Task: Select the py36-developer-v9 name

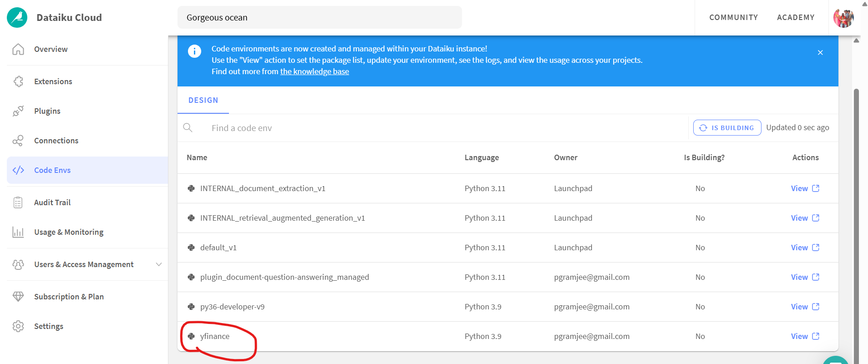Action: coord(232,307)
